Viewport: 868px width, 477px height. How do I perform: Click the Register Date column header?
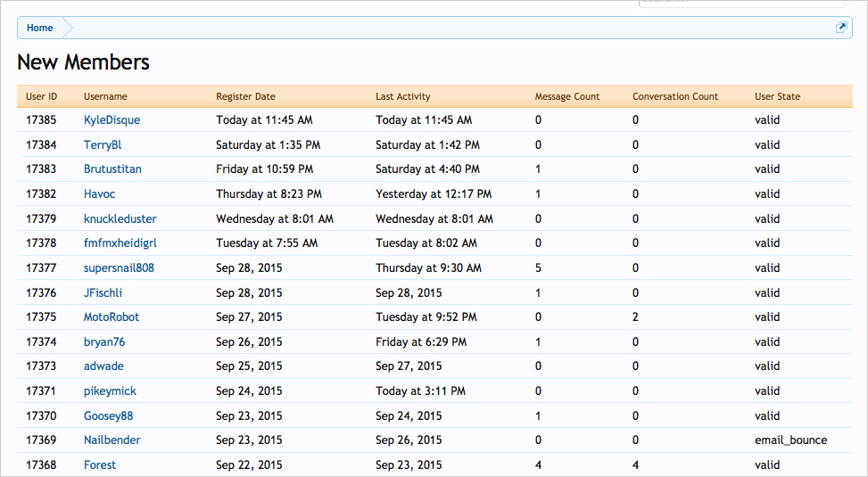[x=246, y=96]
